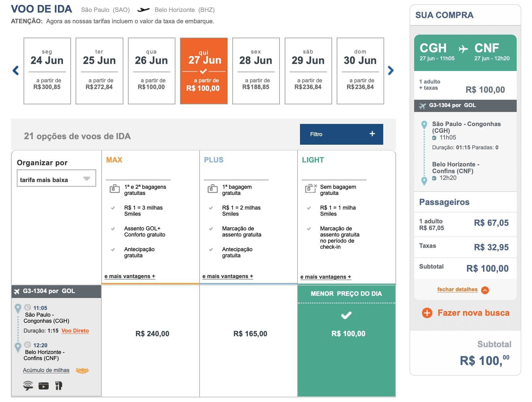Click Fazer nova busca link

pos(473,313)
